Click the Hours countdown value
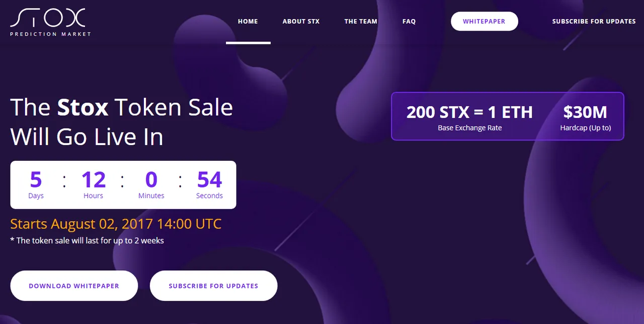 94,180
